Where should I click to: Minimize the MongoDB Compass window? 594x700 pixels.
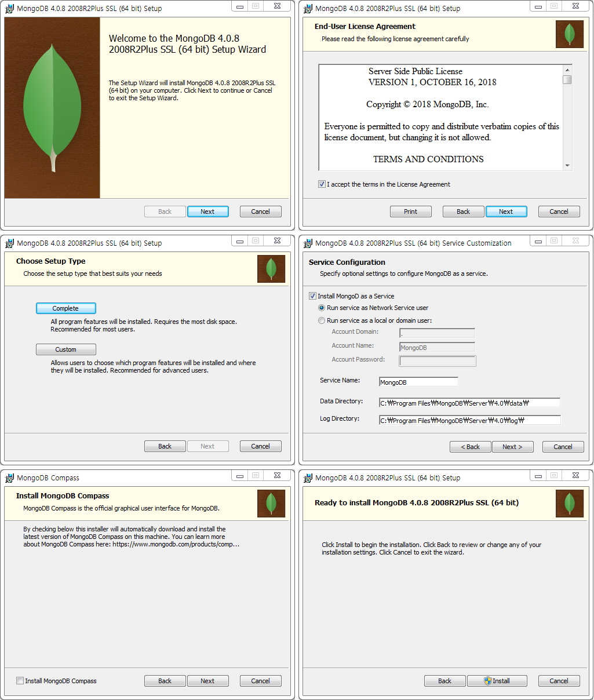click(240, 475)
